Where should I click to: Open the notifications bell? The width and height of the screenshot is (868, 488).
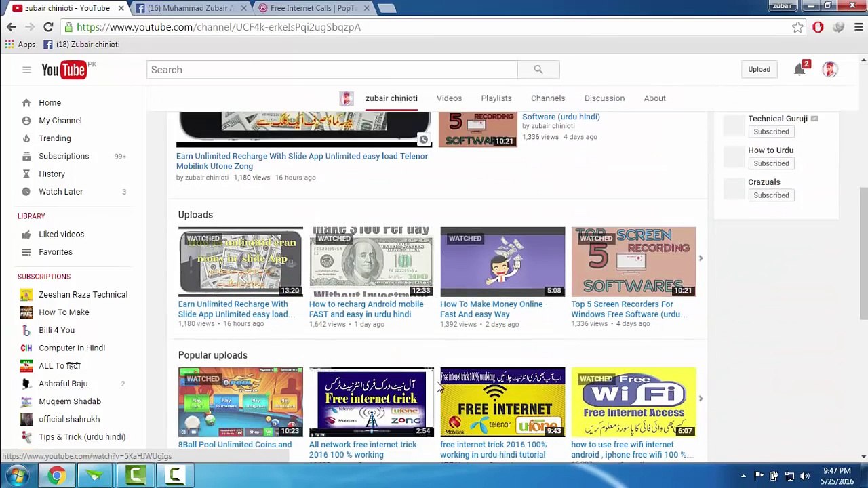[x=800, y=69]
